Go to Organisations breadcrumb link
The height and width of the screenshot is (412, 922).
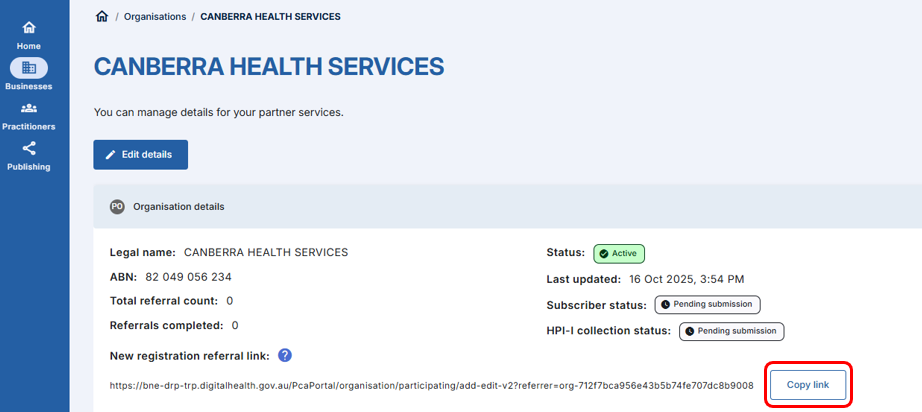(x=155, y=16)
